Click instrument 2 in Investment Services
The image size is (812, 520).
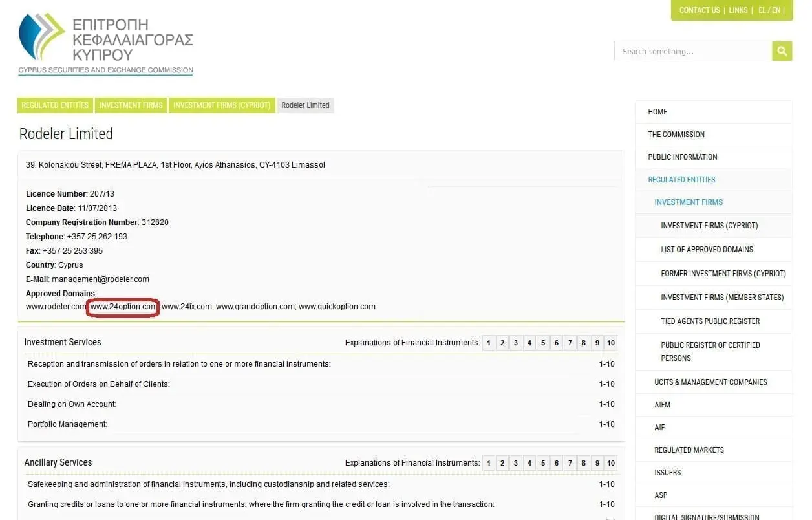click(x=502, y=343)
